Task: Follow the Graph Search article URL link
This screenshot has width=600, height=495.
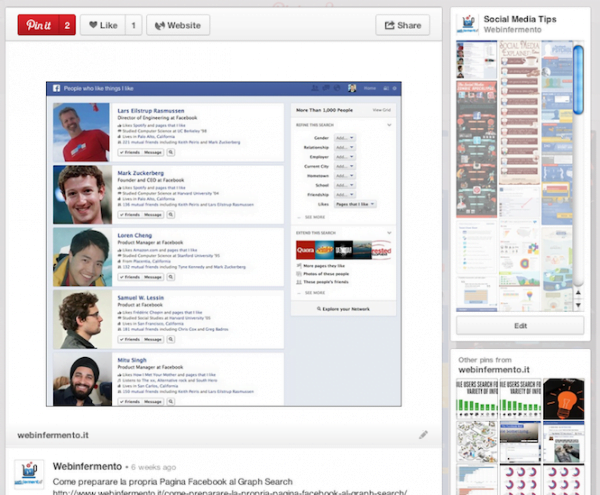Action: point(230,491)
